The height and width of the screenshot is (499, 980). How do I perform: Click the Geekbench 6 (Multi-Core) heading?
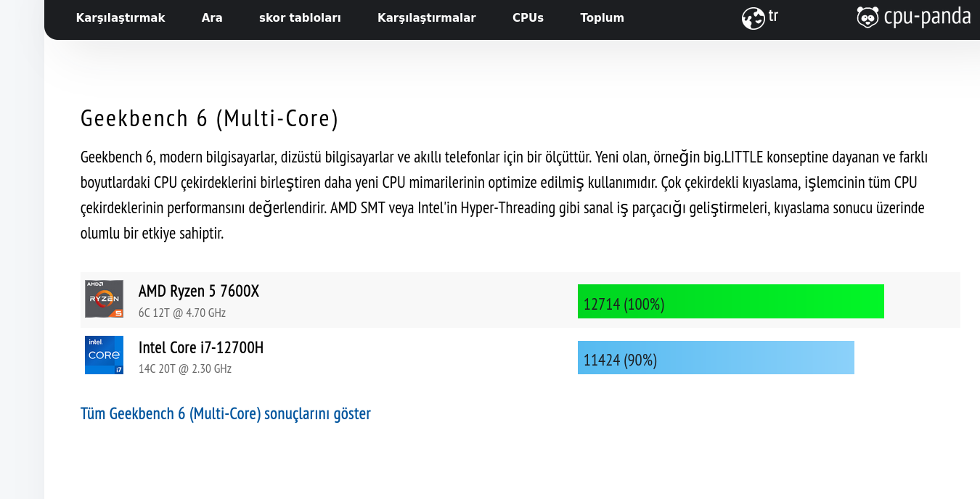click(209, 119)
